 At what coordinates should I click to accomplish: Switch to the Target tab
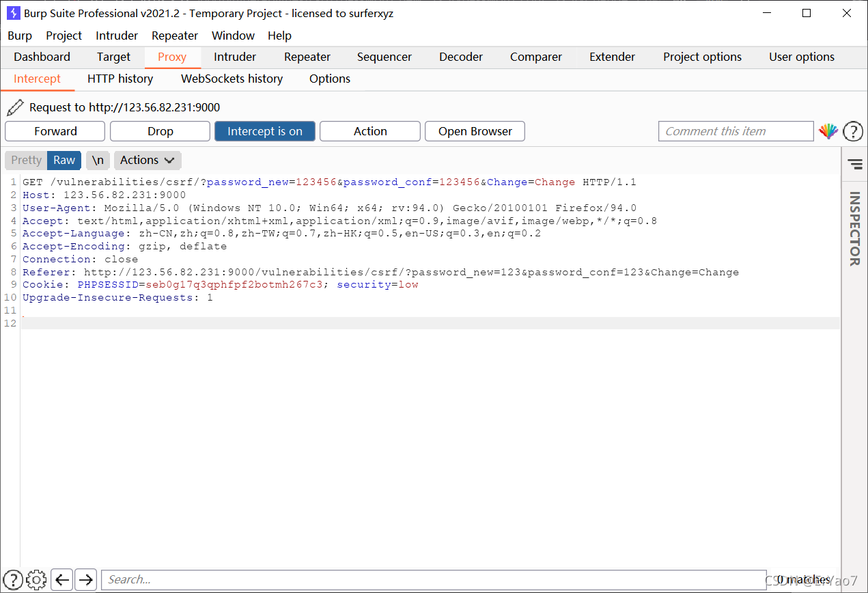pos(113,57)
